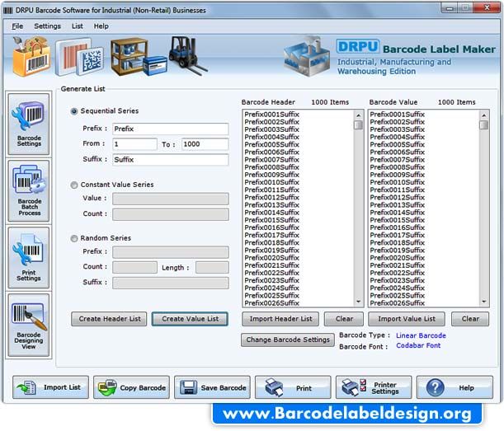The image size is (504, 431).
Task: Click the Import List button
Action: (51, 387)
